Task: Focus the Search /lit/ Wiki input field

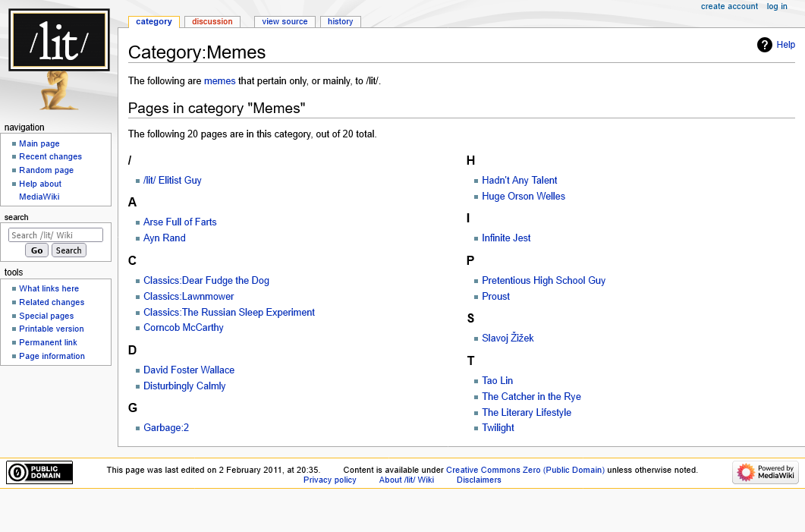Action: point(55,235)
